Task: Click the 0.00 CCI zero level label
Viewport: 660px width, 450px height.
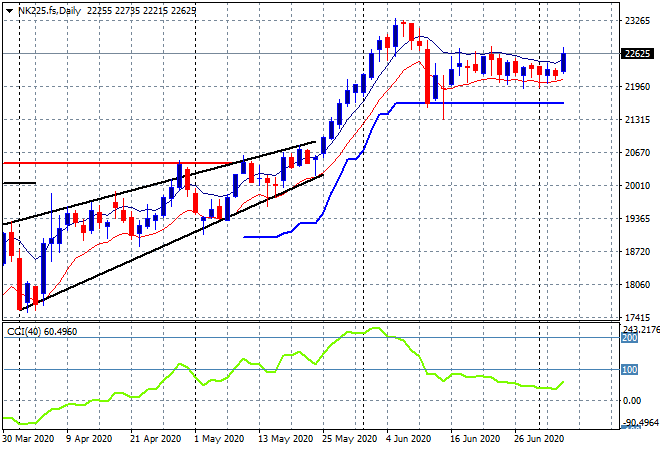Action: pyautogui.click(x=631, y=401)
